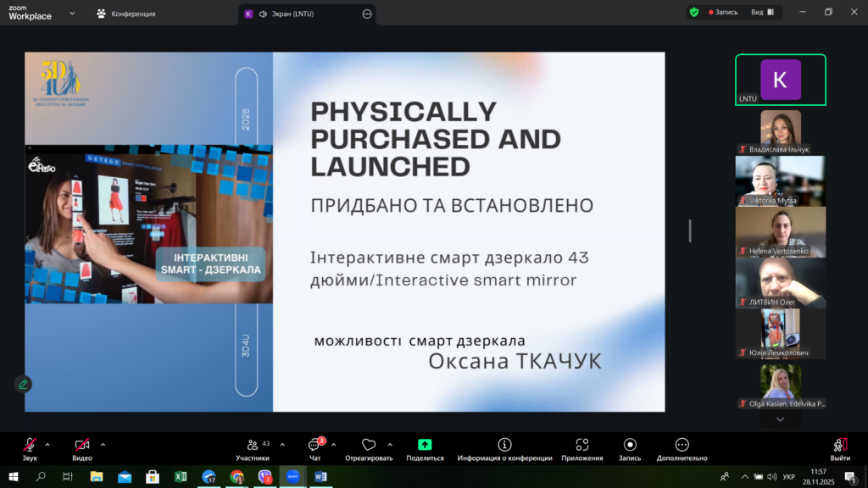Switch to the Конференция tab

[x=127, y=14]
